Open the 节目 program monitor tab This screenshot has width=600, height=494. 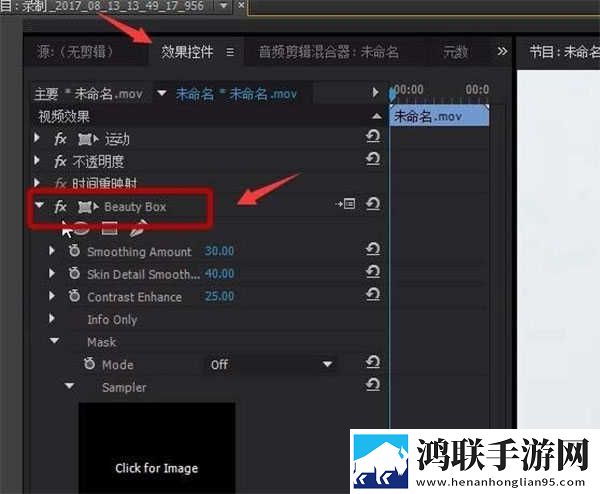pyautogui.click(x=564, y=52)
